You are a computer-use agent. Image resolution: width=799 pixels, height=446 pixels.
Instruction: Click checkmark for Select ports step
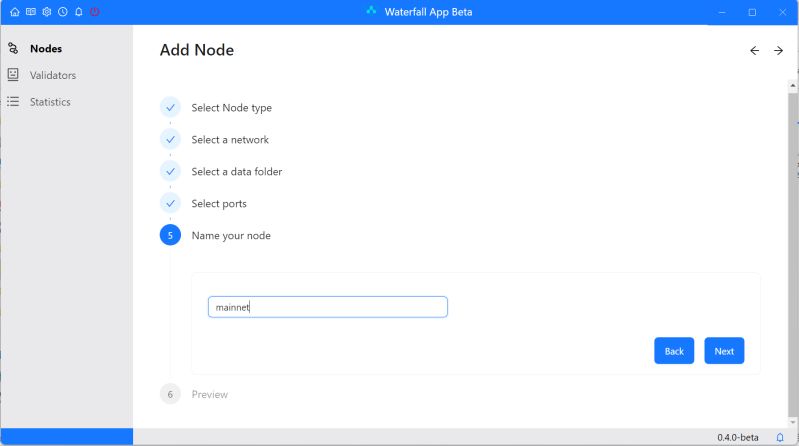pyautogui.click(x=170, y=203)
